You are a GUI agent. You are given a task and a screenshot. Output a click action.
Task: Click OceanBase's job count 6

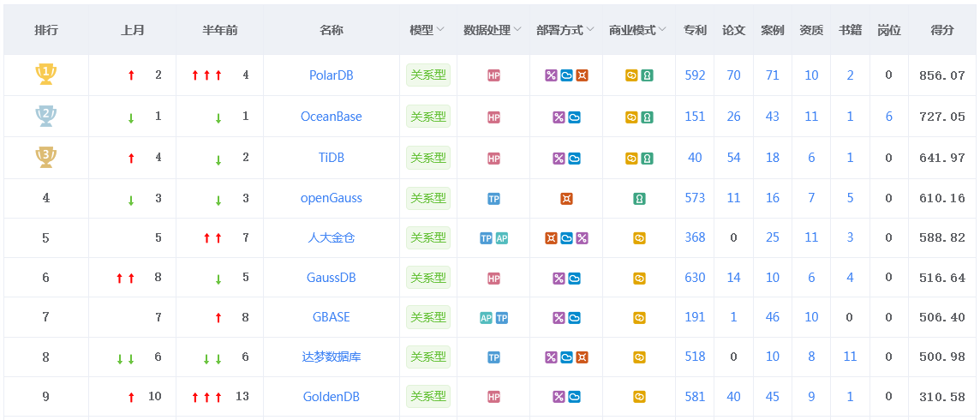[888, 117]
